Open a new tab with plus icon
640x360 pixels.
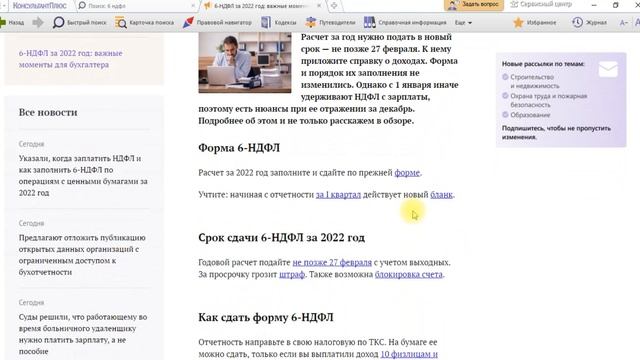(334, 6)
